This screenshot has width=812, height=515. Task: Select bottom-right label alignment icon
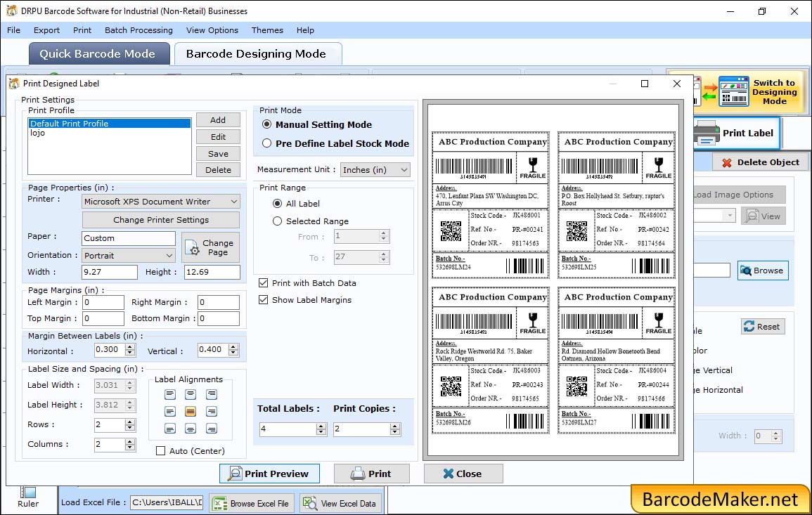(212, 429)
